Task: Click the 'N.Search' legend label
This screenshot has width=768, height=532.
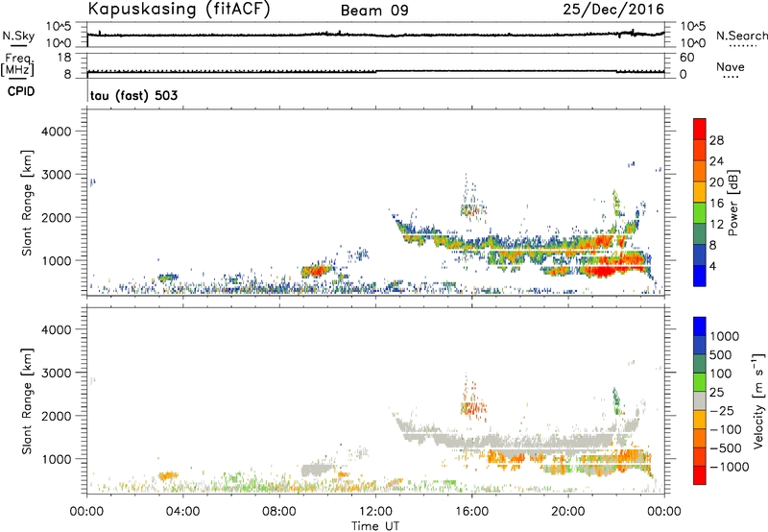Action: (x=741, y=36)
